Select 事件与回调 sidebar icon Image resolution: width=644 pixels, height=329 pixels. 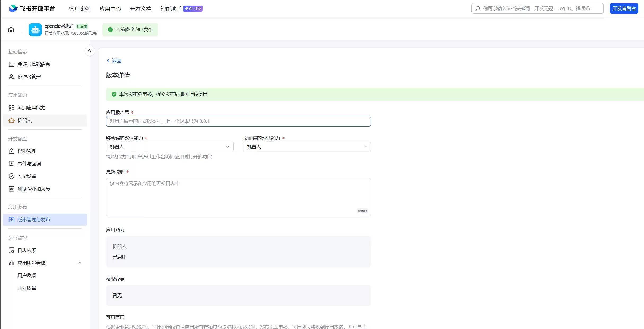pos(11,164)
